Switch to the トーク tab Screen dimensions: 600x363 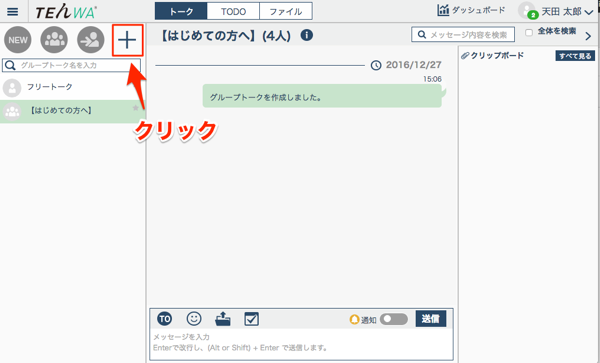point(181,11)
